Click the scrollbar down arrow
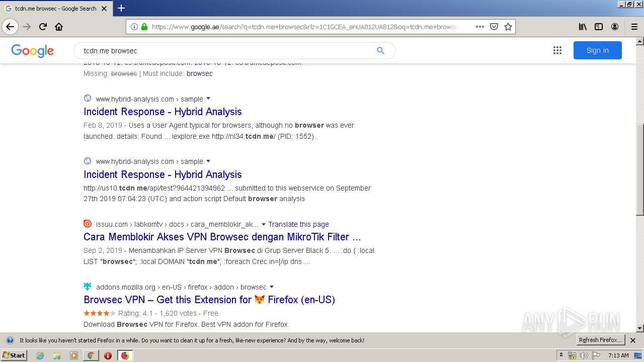Viewport: 644px width, 362px height. (x=640, y=328)
